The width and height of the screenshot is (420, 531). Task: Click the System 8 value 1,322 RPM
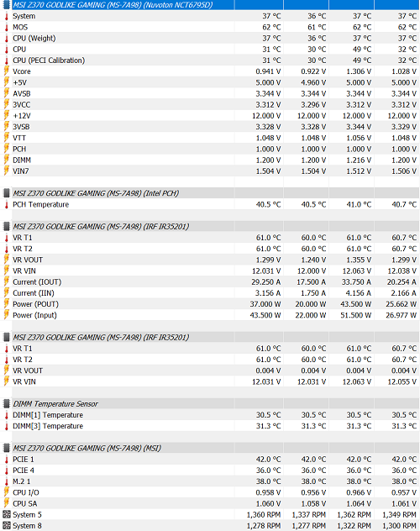tap(354, 526)
